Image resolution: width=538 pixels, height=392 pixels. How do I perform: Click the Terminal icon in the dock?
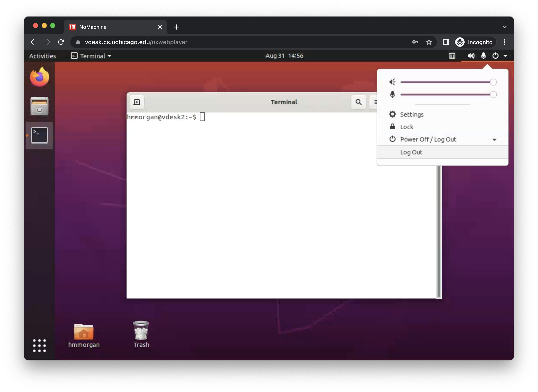click(x=39, y=135)
